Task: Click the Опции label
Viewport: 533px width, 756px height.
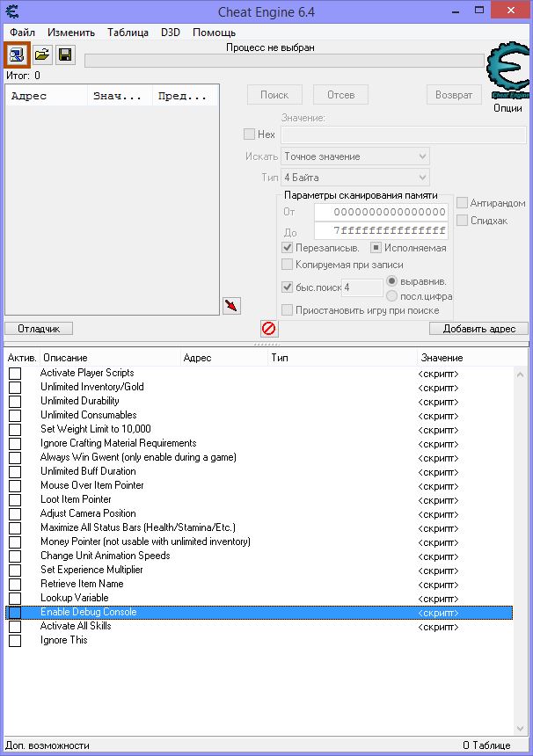Action: (x=507, y=108)
